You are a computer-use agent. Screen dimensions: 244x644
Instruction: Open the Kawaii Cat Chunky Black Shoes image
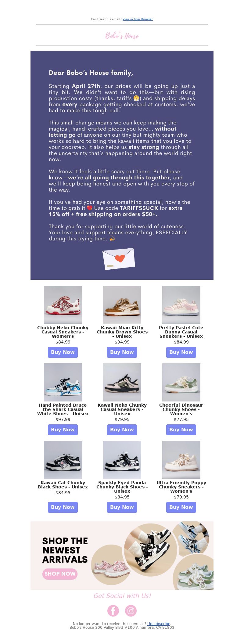[x=63, y=460]
